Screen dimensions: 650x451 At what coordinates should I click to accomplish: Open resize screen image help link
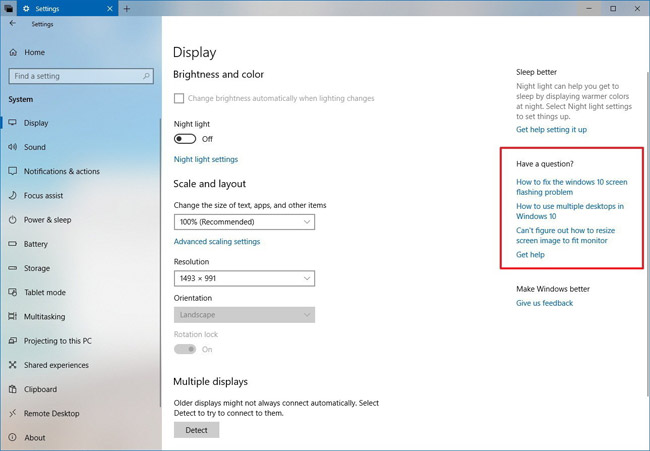(x=565, y=235)
